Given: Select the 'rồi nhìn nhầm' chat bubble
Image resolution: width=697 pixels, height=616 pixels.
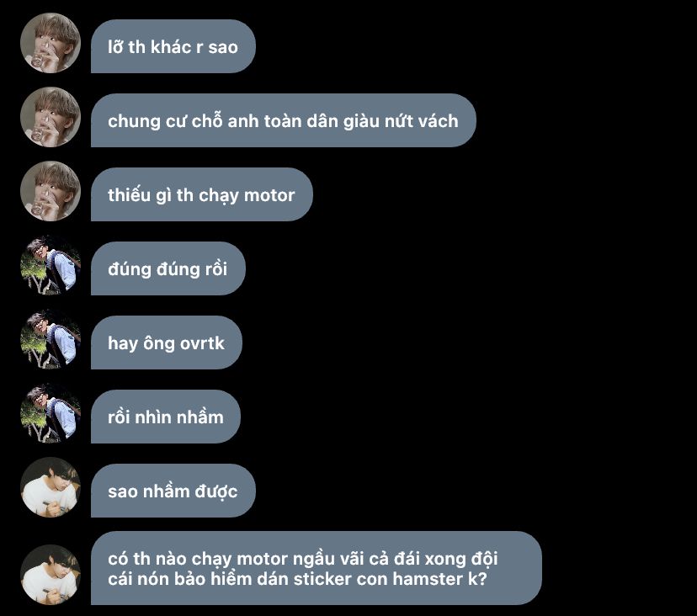Looking at the screenshot, I should [x=166, y=417].
